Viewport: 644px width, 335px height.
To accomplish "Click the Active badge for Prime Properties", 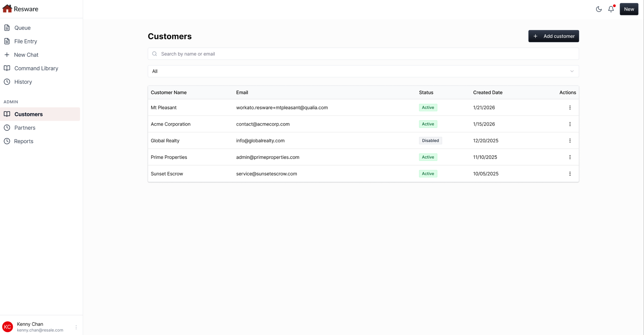I will point(428,157).
